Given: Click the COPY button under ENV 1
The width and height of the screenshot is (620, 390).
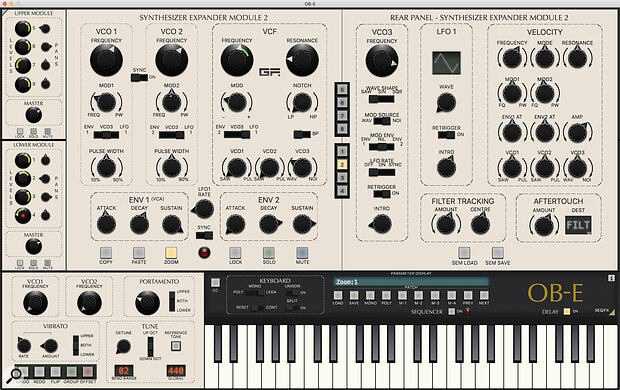Looking at the screenshot, I should pyautogui.click(x=106, y=252).
